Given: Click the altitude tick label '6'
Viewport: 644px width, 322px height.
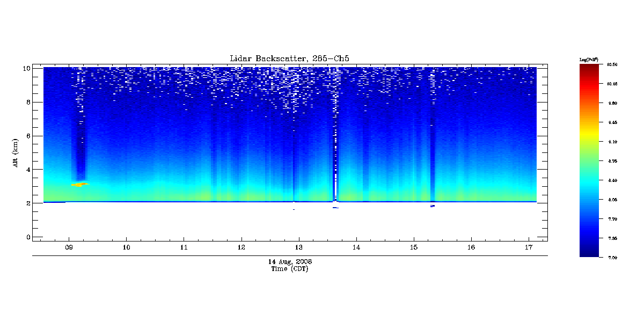Looking at the screenshot, I should (27, 136).
